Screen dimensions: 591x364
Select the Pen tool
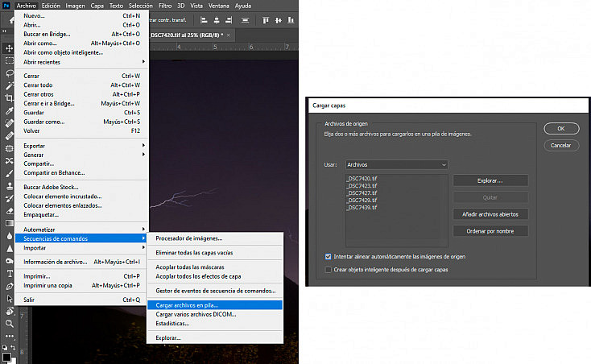tap(9, 286)
